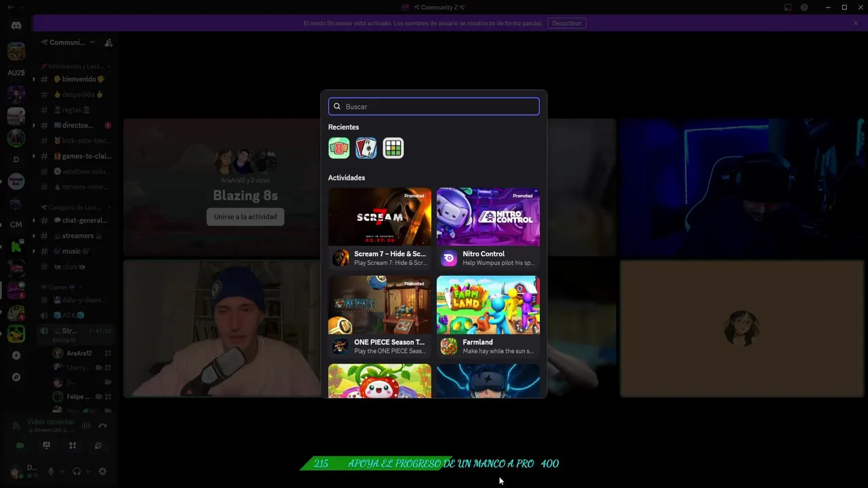Select the Nitro Control promoted thumbnail
Viewport: 868px width, 488px height.
[x=488, y=217]
